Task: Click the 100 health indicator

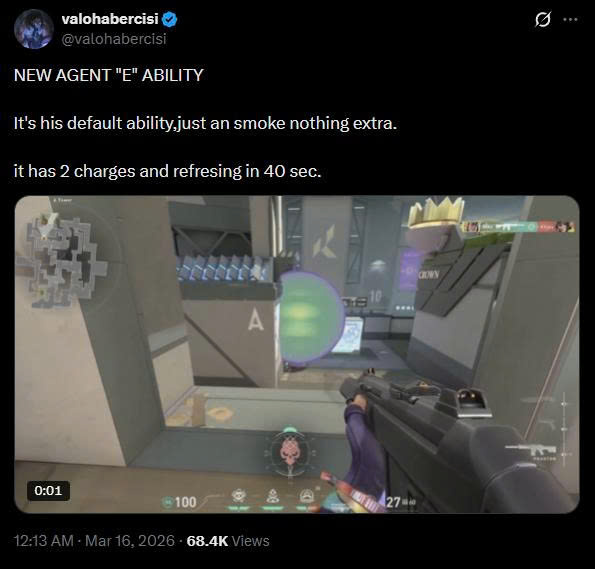Action: point(180,502)
